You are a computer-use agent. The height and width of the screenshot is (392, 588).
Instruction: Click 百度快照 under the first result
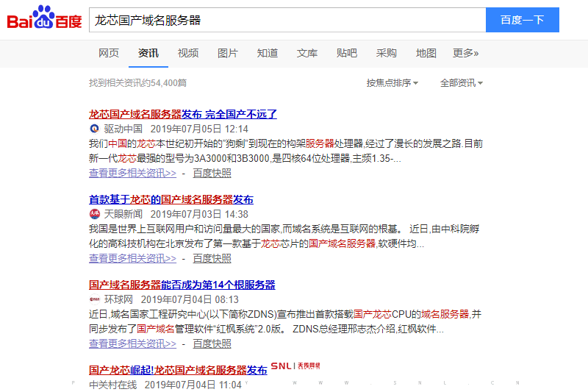212,173
